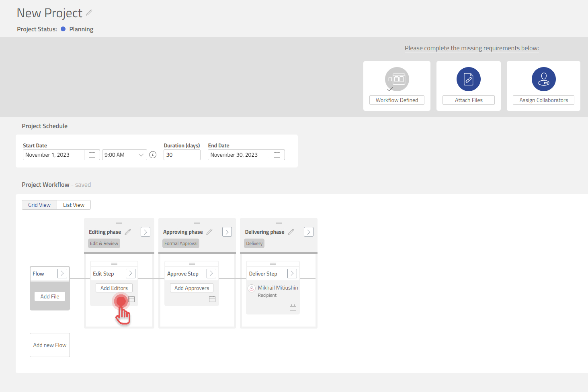Select the Grid View tab
Screen dimensions: 588x392
[39, 205]
